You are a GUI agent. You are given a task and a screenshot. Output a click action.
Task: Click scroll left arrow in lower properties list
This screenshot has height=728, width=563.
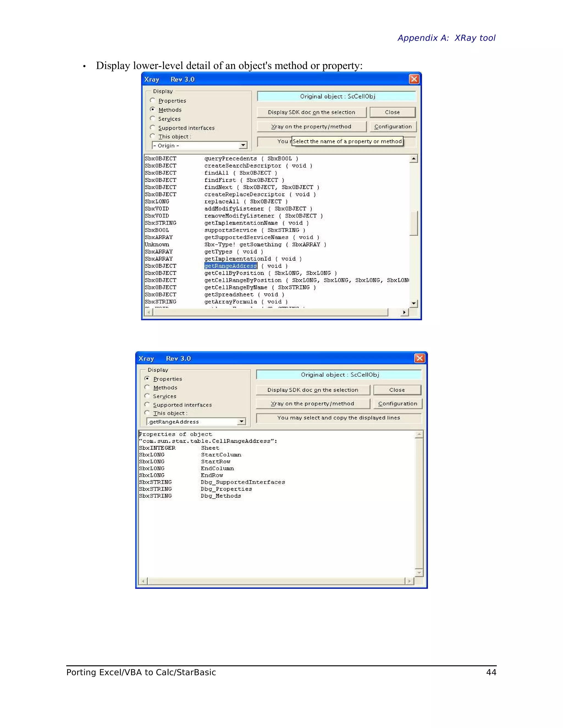[143, 581]
